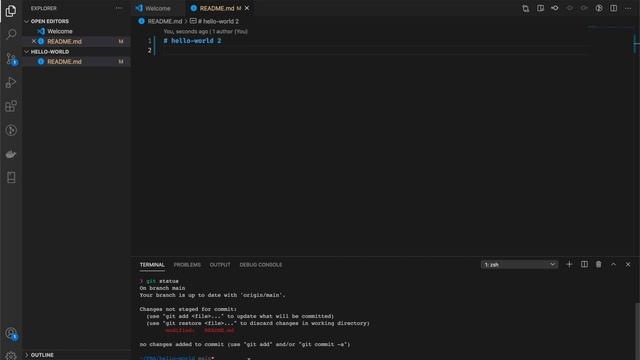Viewport: 640px width, 360px height.
Task: Maximize the terminal panel size
Action: (613, 264)
